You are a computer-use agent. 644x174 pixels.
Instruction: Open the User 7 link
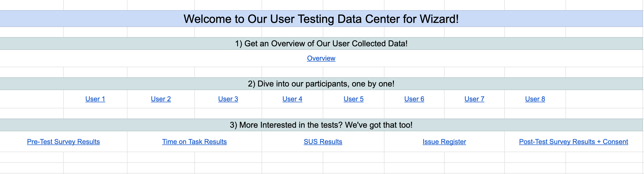tap(474, 99)
